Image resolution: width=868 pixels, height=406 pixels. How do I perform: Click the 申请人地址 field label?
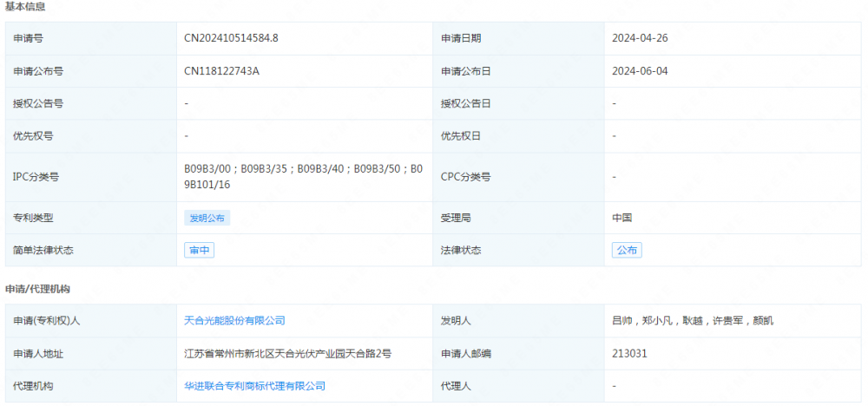click(x=38, y=353)
